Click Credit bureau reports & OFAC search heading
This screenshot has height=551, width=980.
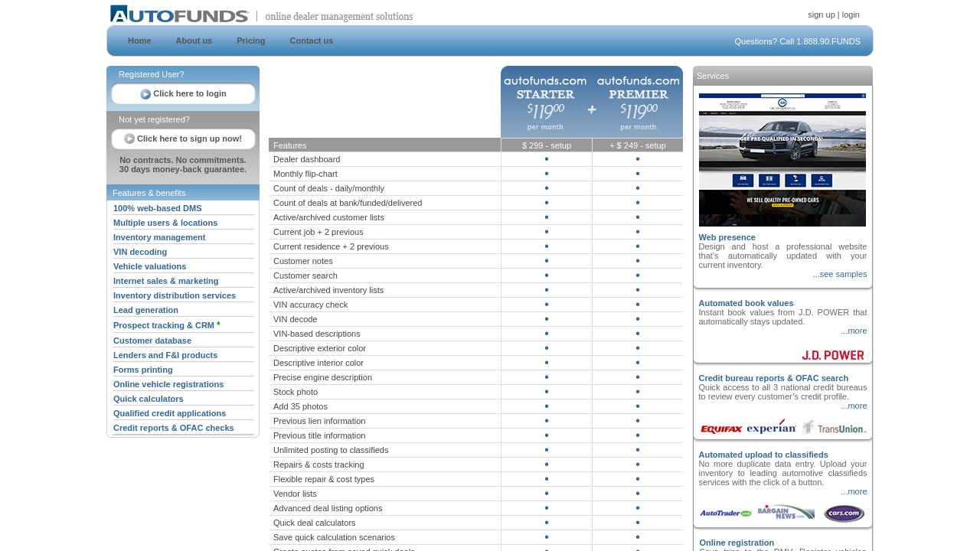(773, 378)
